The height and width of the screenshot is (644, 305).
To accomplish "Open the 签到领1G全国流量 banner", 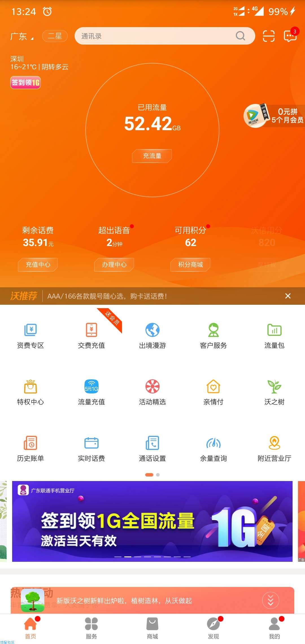I will tap(152, 521).
